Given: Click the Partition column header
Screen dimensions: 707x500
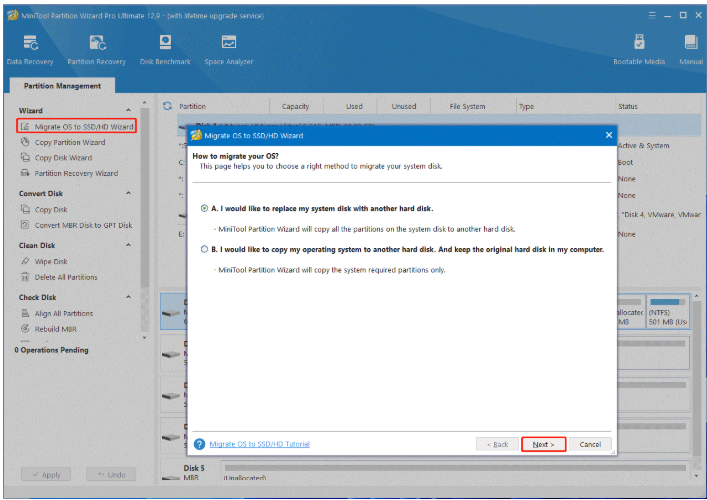Looking at the screenshot, I should [193, 106].
